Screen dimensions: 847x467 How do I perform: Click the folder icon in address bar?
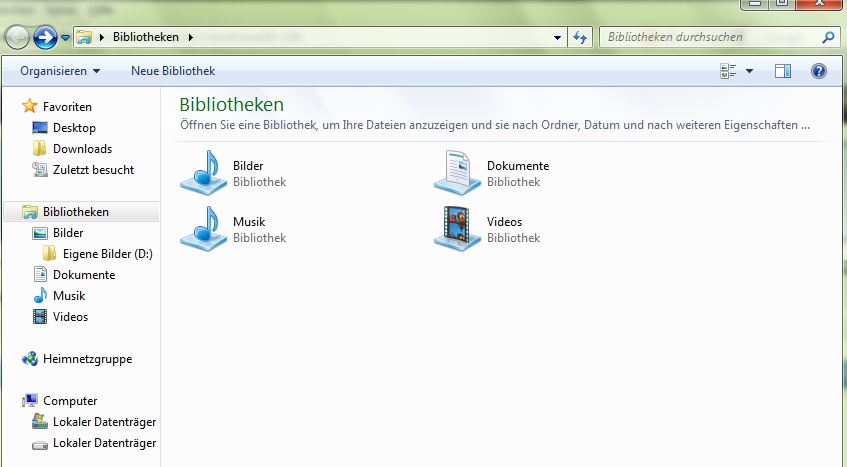84,37
